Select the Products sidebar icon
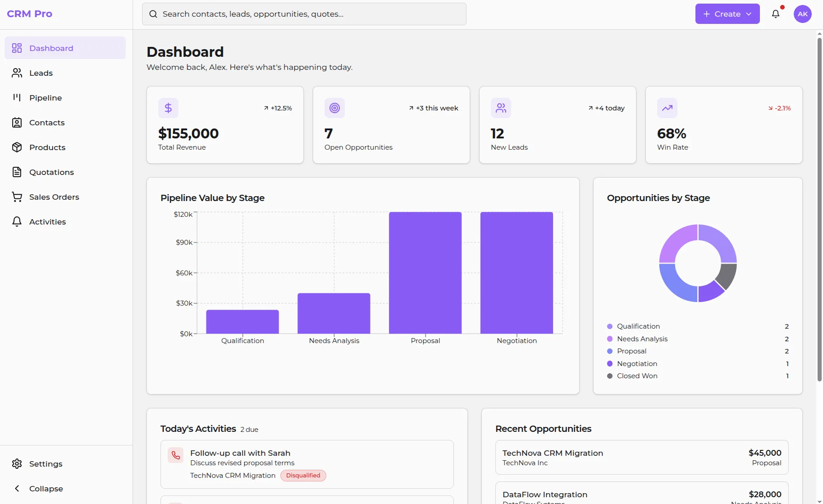The height and width of the screenshot is (504, 823). tap(17, 147)
